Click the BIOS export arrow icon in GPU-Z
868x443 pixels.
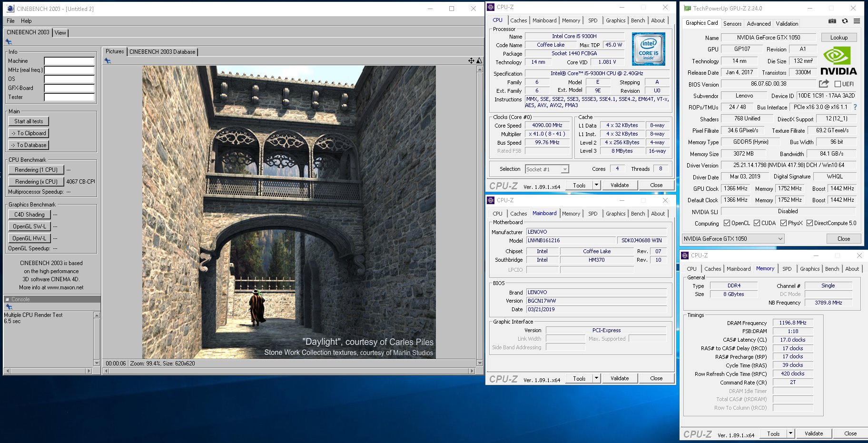point(824,84)
